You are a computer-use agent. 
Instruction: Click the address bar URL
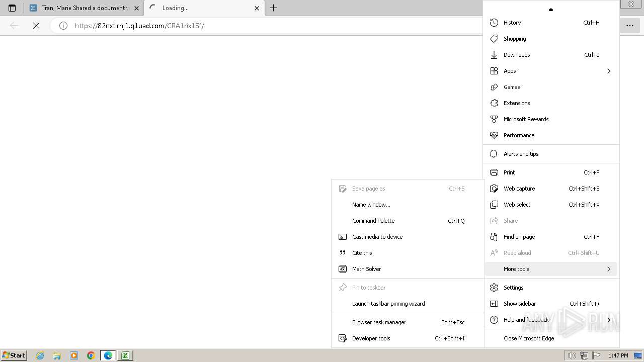tap(139, 26)
